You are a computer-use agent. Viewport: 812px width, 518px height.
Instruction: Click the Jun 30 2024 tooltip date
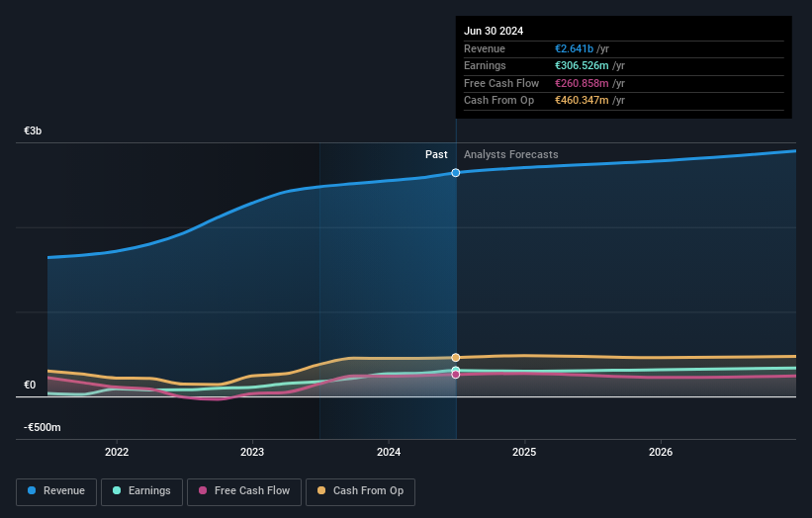[494, 31]
